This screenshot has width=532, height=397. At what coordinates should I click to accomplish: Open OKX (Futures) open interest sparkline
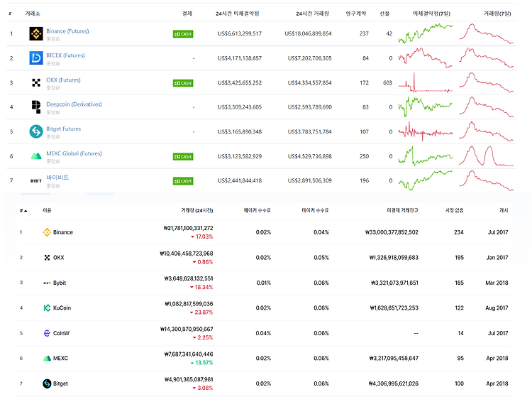(426, 82)
